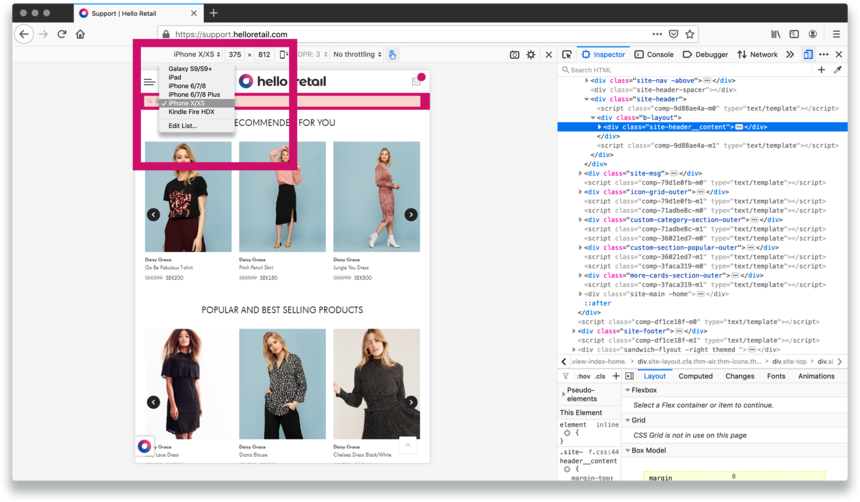Take a screenshot of the viewport
Screen dimensions: 860x502
[515, 55]
